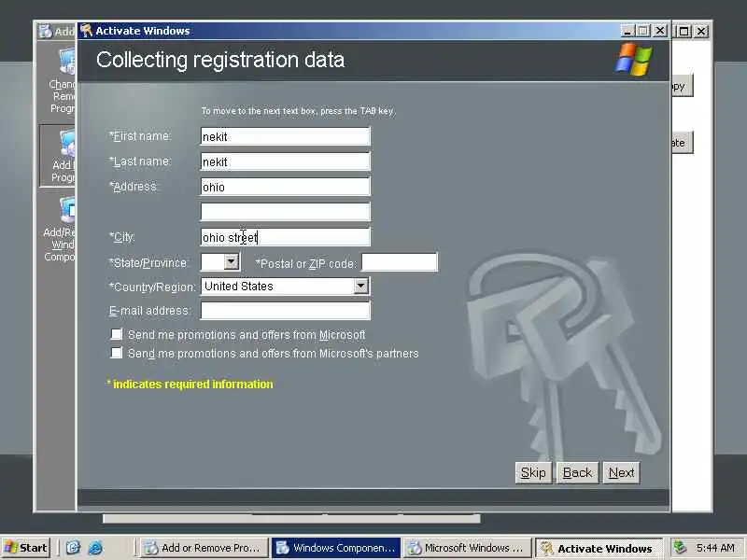The width and height of the screenshot is (747, 560).
Task: Open the Country/Region dropdown arrow
Action: point(360,286)
